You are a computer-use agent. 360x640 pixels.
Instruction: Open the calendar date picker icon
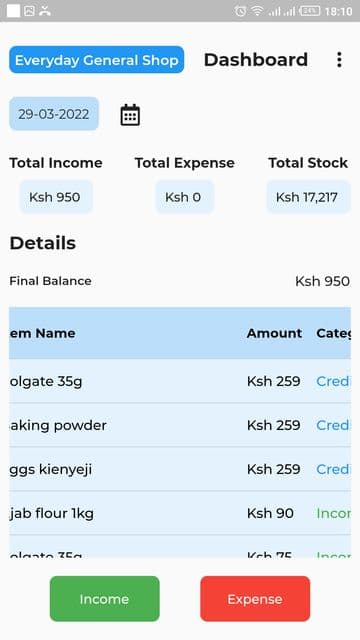click(130, 115)
